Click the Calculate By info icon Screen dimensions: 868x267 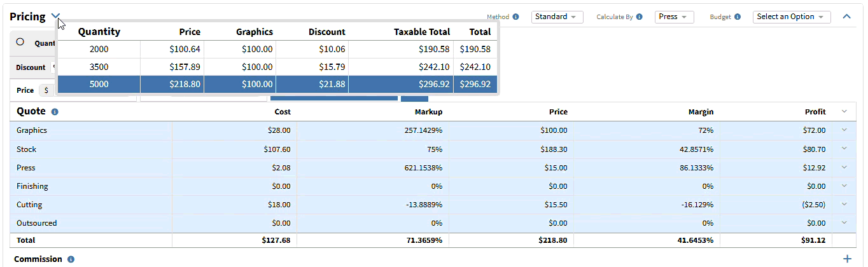(x=639, y=17)
